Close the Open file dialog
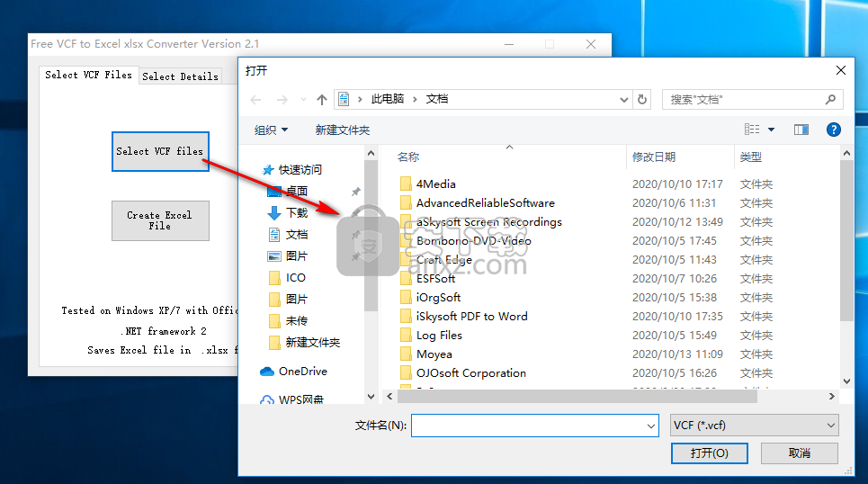868x484 pixels. (x=840, y=70)
